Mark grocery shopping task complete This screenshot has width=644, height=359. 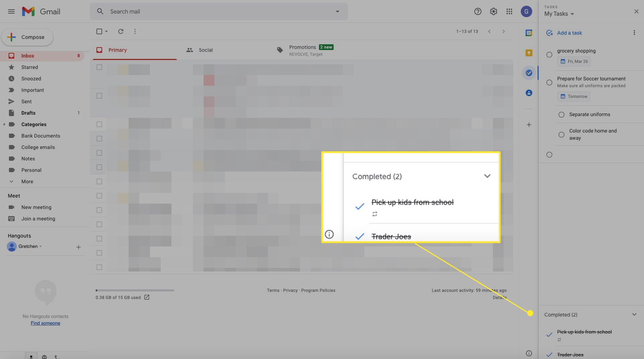point(549,55)
